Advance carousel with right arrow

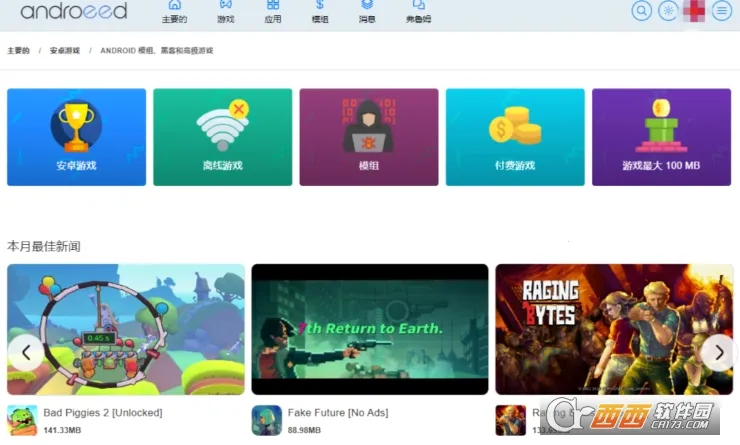point(717,352)
